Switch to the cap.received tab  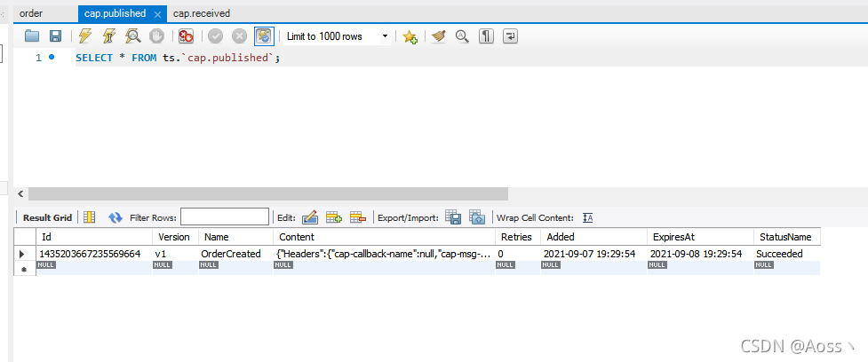(202, 13)
